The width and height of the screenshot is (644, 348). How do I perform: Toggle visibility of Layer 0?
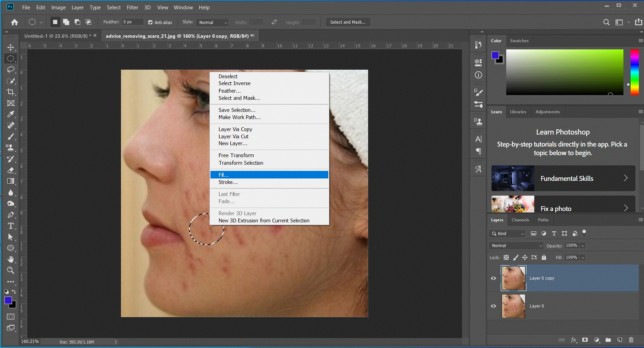(x=494, y=306)
